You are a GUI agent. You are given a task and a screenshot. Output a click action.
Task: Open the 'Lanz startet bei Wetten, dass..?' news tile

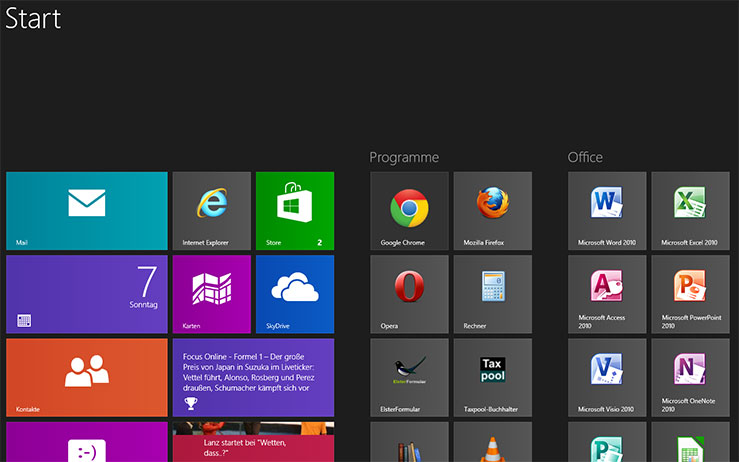coord(254,442)
